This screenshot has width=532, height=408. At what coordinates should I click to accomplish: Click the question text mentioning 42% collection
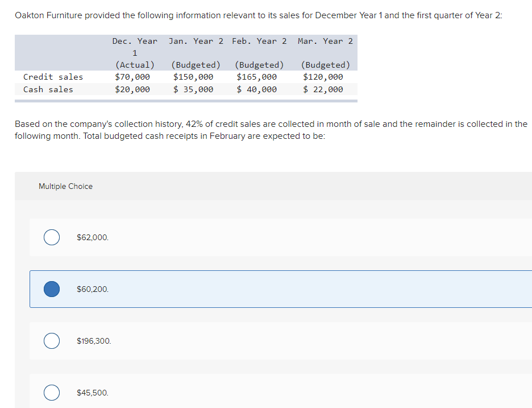271,130
